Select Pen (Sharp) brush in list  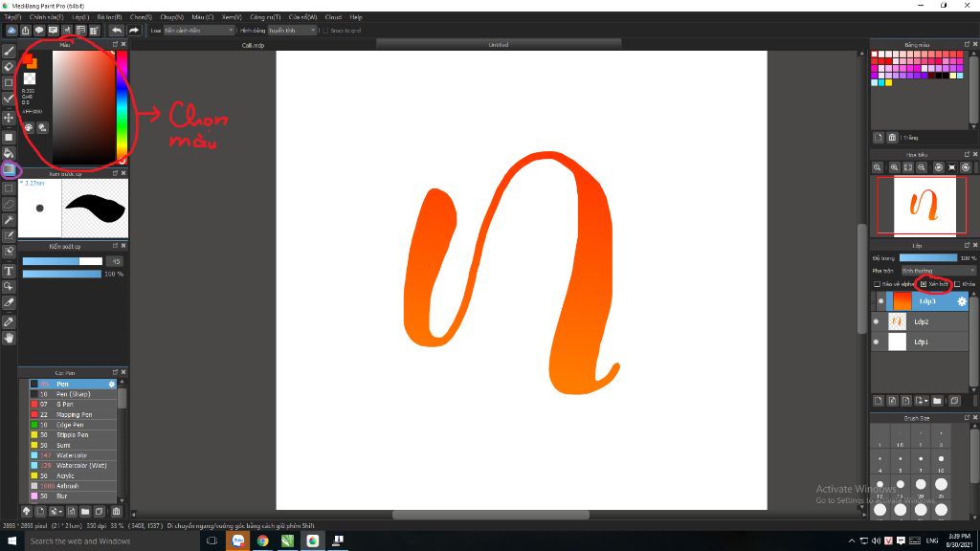tap(73, 394)
